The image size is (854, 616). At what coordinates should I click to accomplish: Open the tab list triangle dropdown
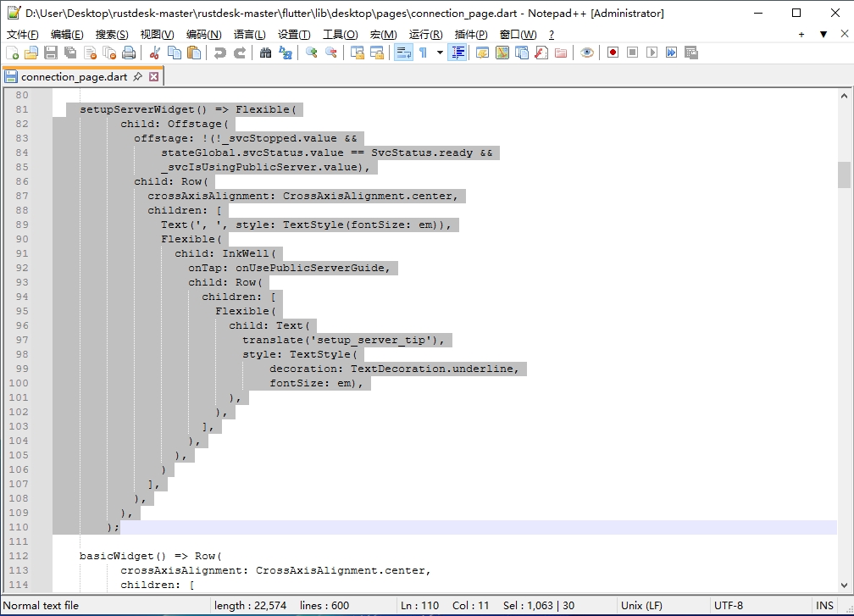coord(823,34)
